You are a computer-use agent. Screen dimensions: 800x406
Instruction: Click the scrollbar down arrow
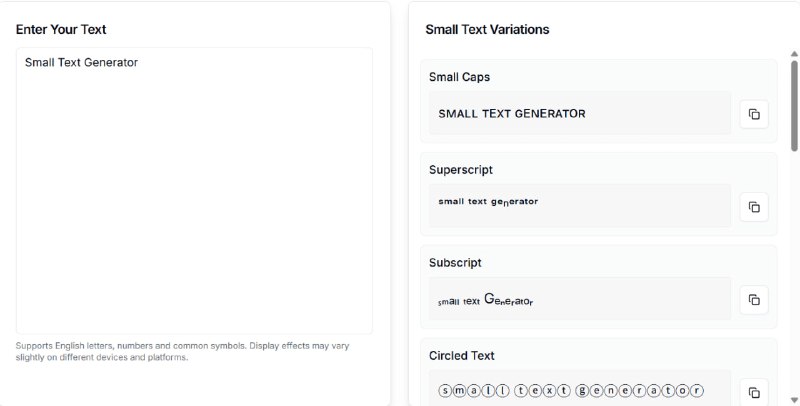pos(794,397)
